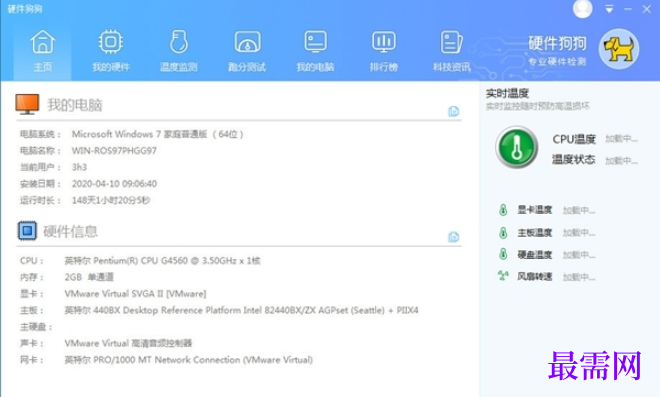Select the Pentium G4560 CPU text
660x397 pixels.
162,261
